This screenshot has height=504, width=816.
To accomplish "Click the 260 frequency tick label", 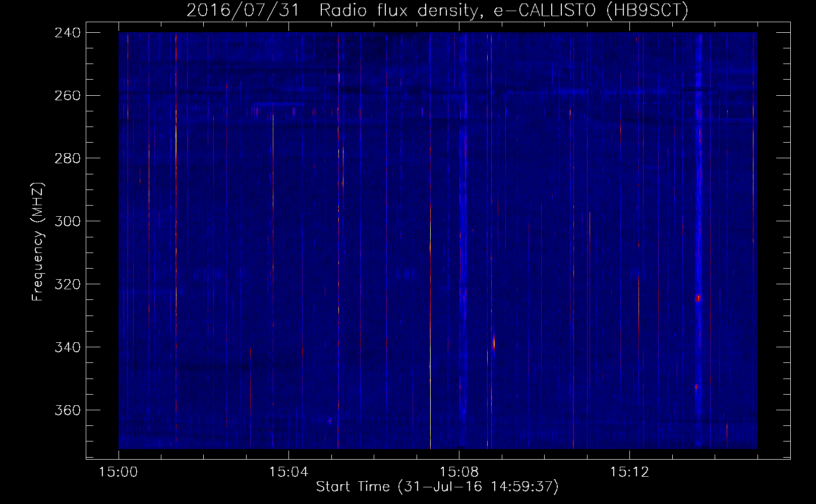I will 67,96.
